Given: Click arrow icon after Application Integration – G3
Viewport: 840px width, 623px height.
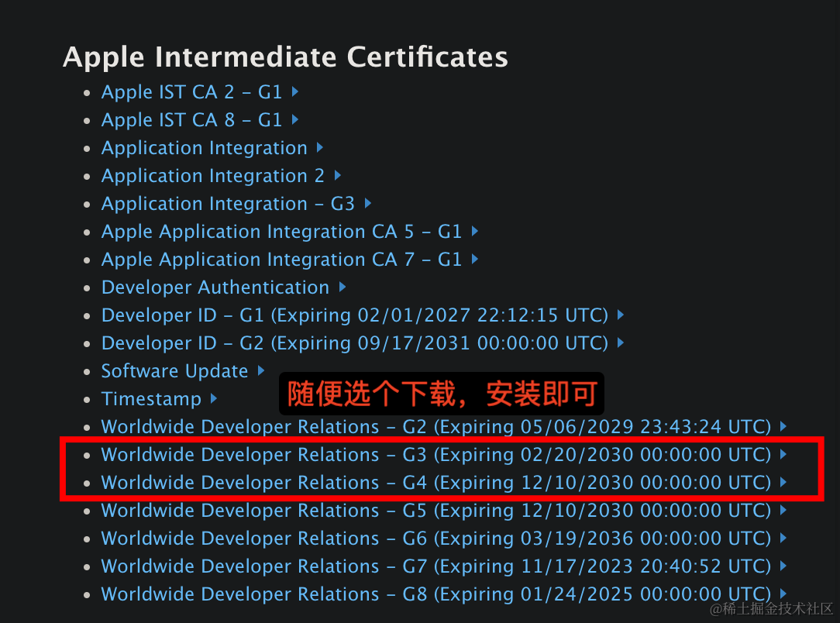Looking at the screenshot, I should point(367,203).
